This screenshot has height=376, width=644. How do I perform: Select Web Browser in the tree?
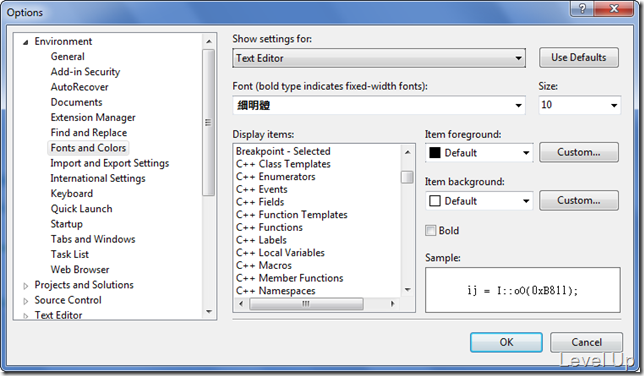80,270
